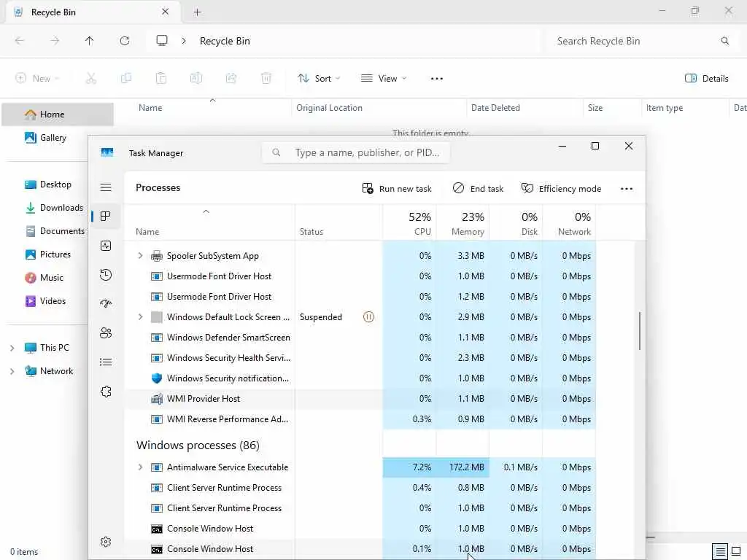Open Downloads in Explorer navigation pane
Image resolution: width=747 pixels, height=560 pixels.
(x=54, y=208)
